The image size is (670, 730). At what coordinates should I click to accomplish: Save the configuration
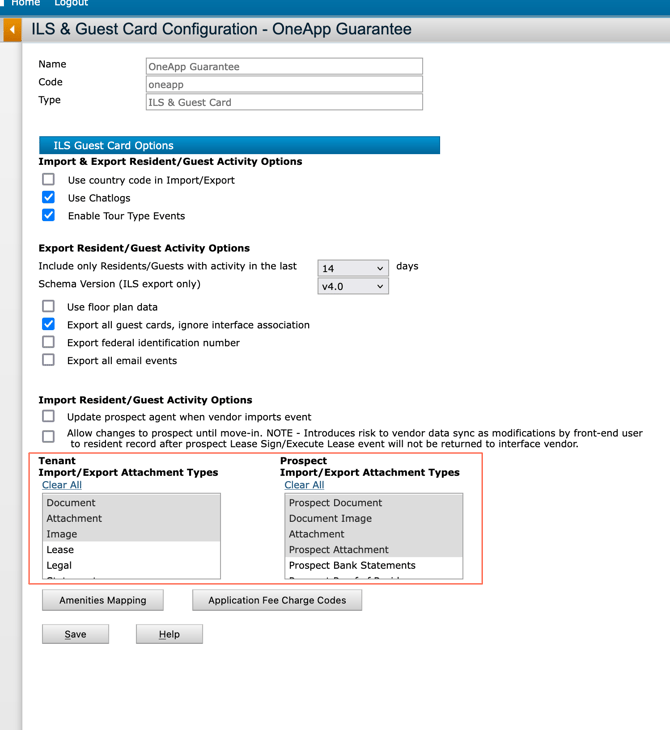75,634
